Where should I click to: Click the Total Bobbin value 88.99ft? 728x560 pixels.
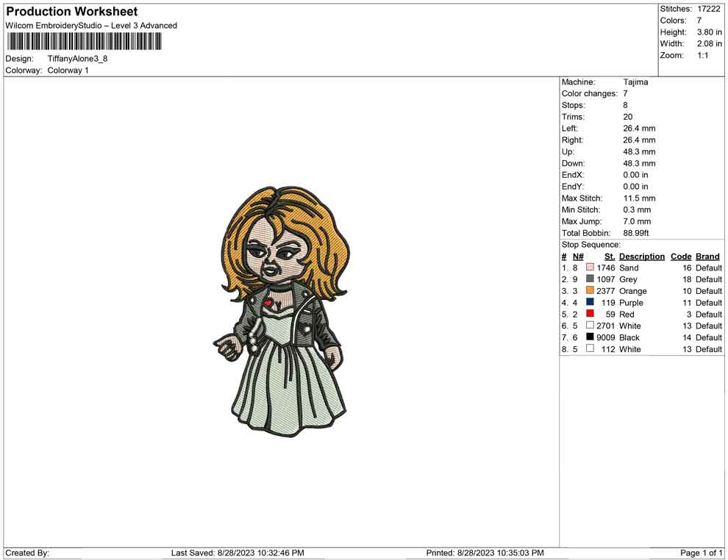tap(636, 233)
